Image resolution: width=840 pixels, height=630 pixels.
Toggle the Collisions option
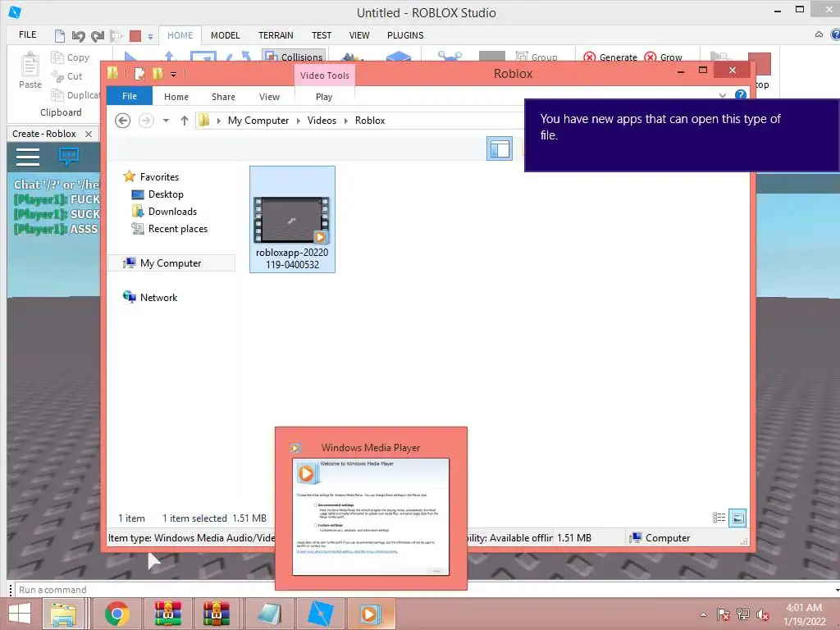(294, 57)
